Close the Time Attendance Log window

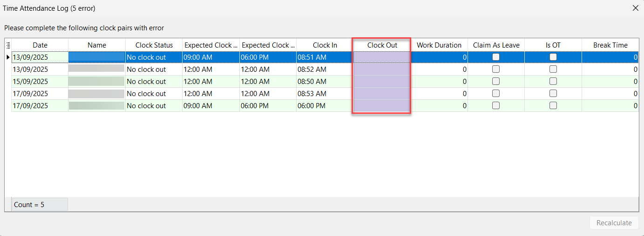coord(635,8)
